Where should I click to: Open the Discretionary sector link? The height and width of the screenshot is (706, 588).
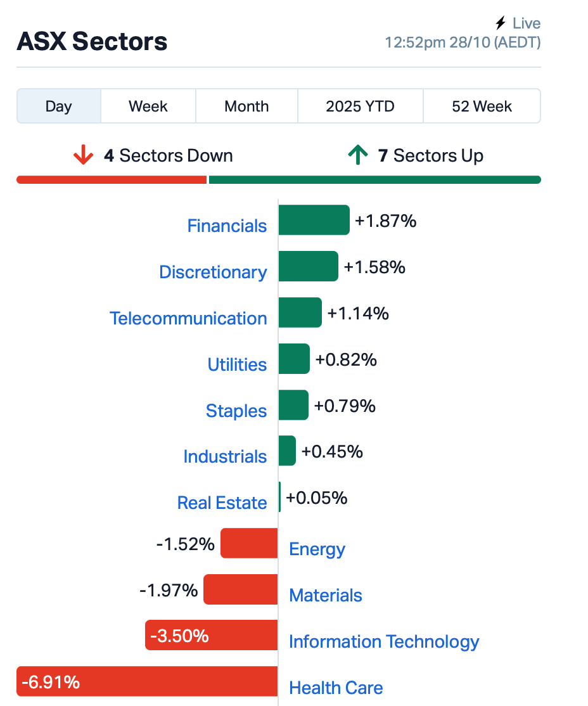(x=213, y=272)
